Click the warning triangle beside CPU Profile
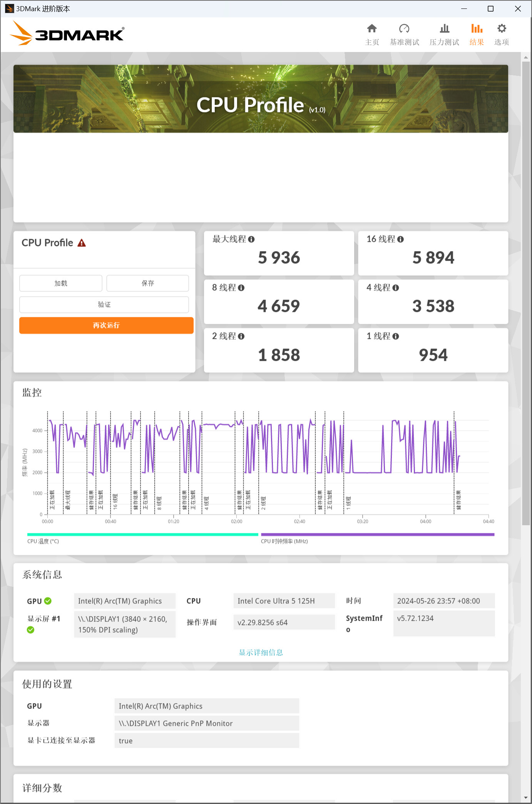This screenshot has width=532, height=804. click(x=82, y=243)
